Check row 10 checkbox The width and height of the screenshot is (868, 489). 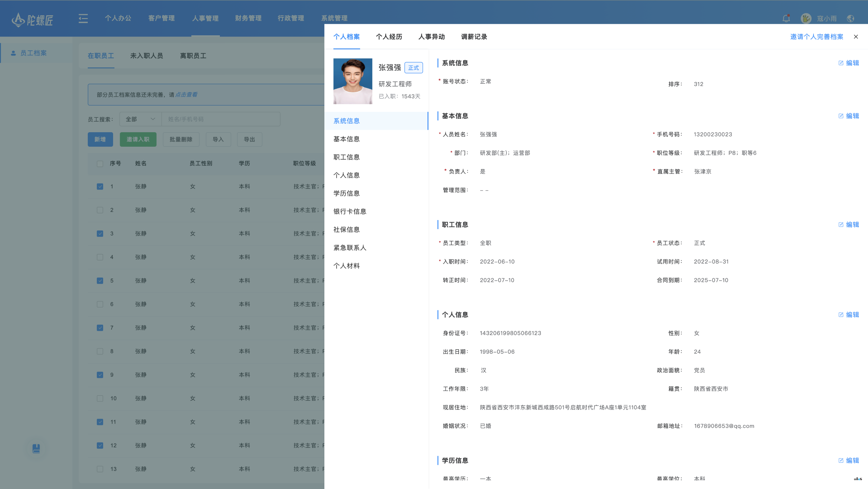pos(100,398)
